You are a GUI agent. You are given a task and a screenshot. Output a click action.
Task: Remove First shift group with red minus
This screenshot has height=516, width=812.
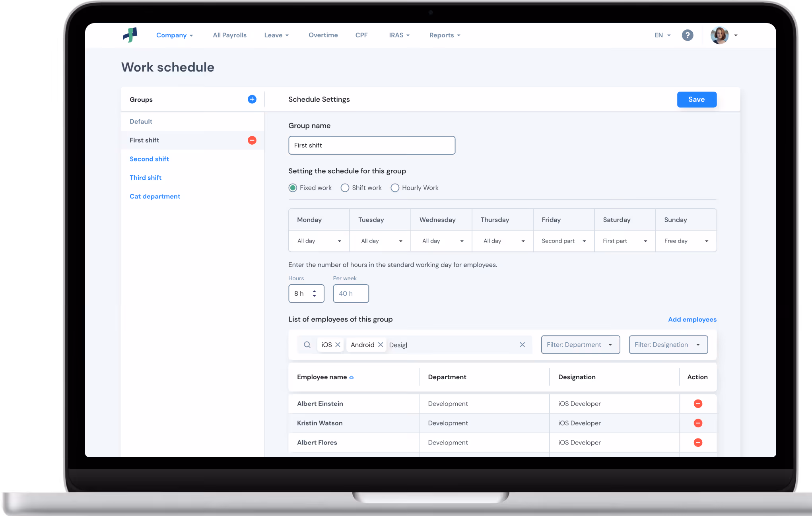[x=252, y=140]
